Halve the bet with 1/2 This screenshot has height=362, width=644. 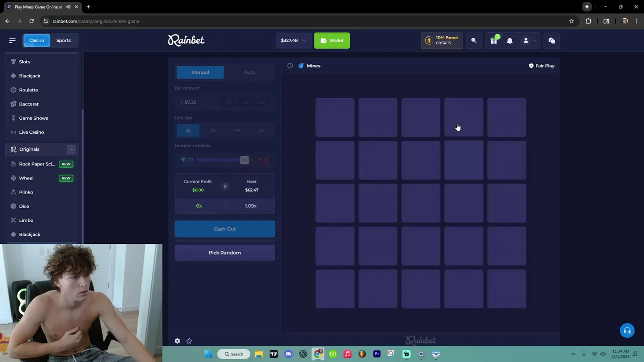(229, 102)
